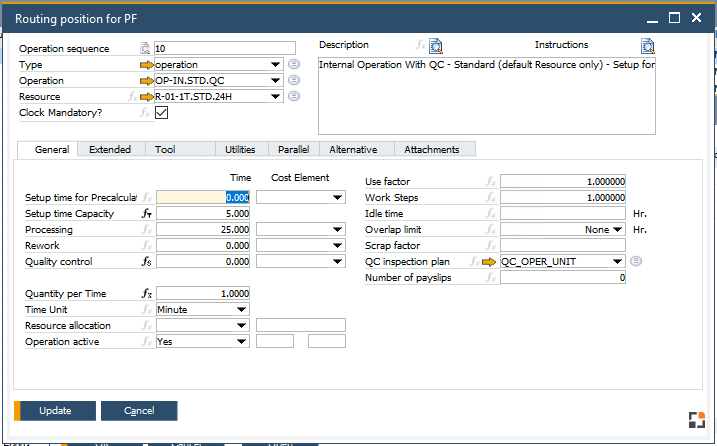
Task: Click the fx icon beside Number of payslips
Action: [x=491, y=278]
